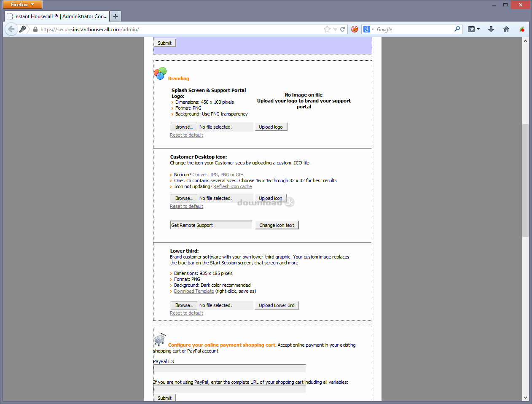Image resolution: width=532 pixels, height=404 pixels.
Task: Click the scrollbar up arrow
Action: pos(525,41)
